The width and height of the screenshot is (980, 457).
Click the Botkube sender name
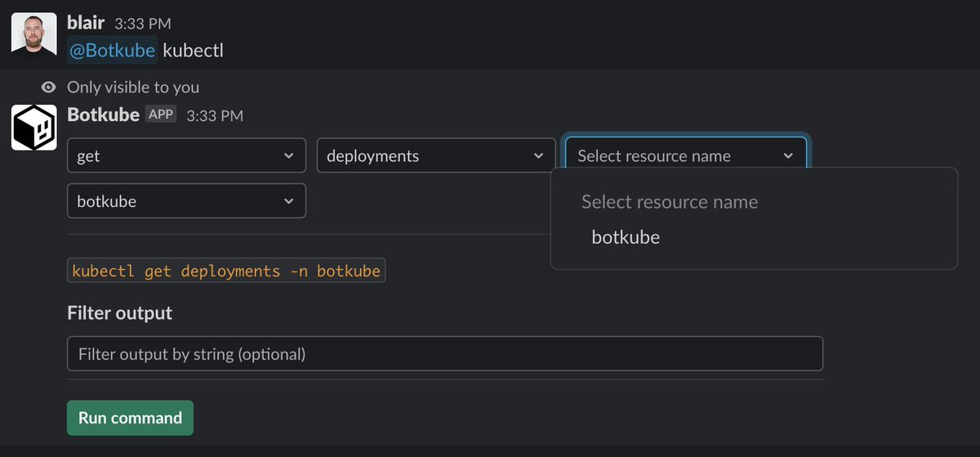(x=103, y=114)
